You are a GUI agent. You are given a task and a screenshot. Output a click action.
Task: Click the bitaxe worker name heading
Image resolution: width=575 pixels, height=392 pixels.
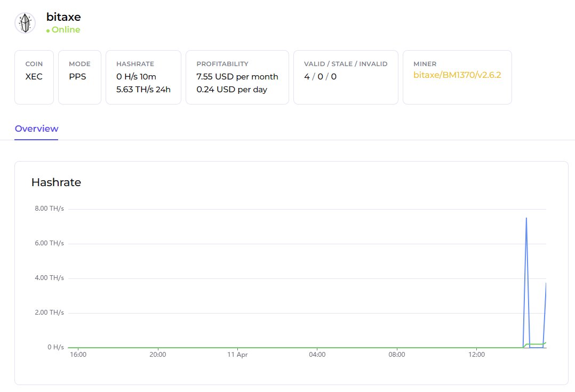coord(63,17)
